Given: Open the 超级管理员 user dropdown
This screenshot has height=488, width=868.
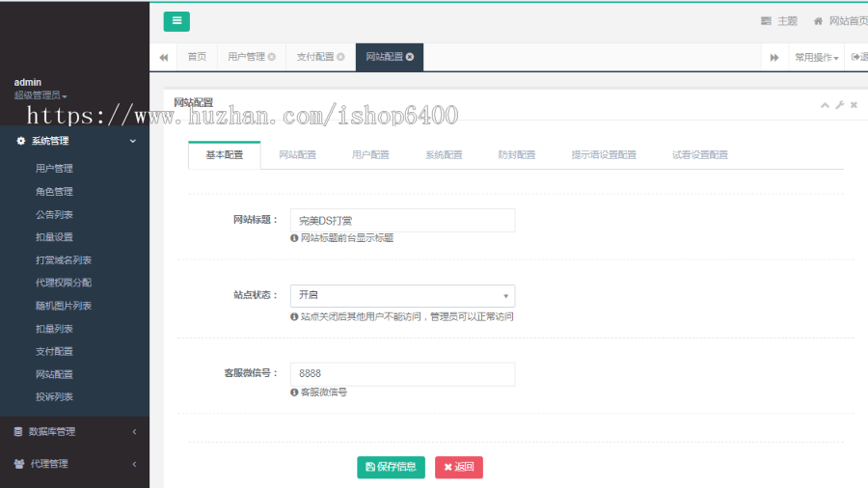Looking at the screenshot, I should [x=41, y=95].
